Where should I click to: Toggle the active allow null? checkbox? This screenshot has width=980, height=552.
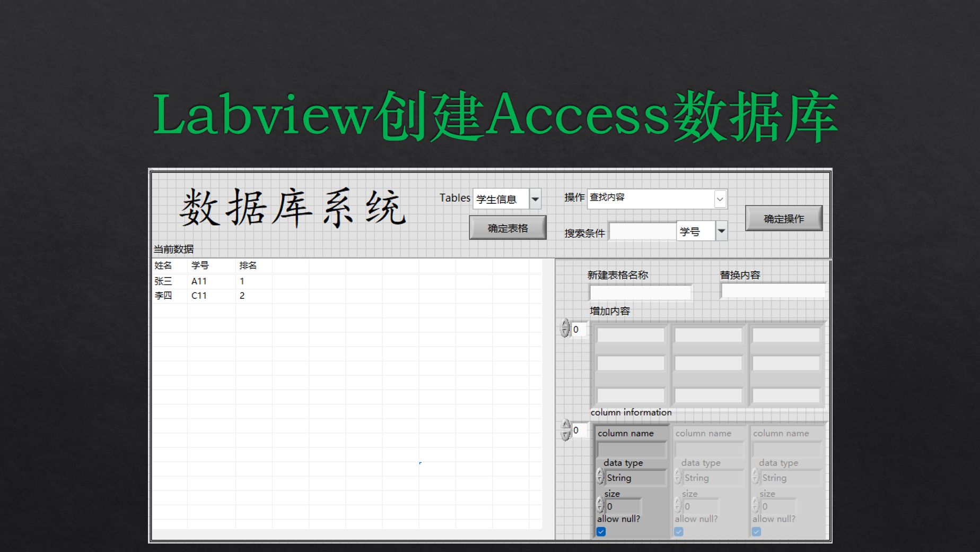pos(601,531)
